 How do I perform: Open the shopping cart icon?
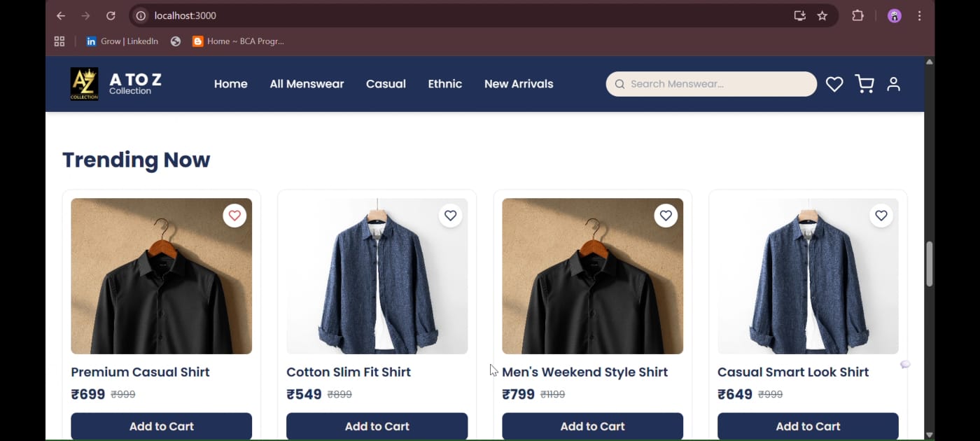864,84
